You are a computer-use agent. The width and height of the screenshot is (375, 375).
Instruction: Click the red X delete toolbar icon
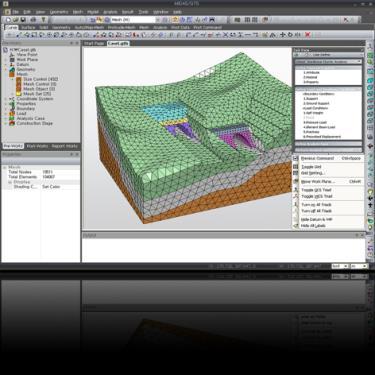coord(308,35)
